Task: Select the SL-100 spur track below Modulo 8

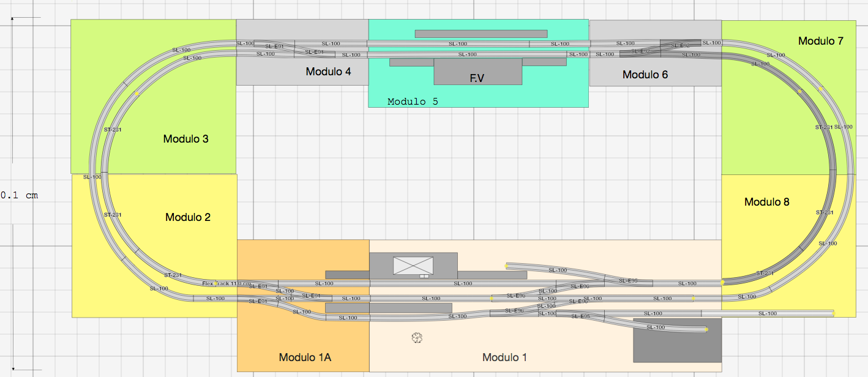Action: tap(768, 313)
